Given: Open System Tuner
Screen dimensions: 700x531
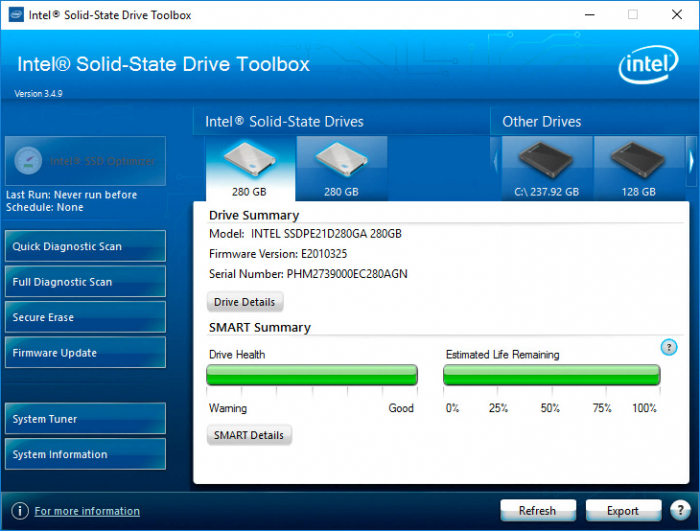Looking at the screenshot, I should [85, 418].
